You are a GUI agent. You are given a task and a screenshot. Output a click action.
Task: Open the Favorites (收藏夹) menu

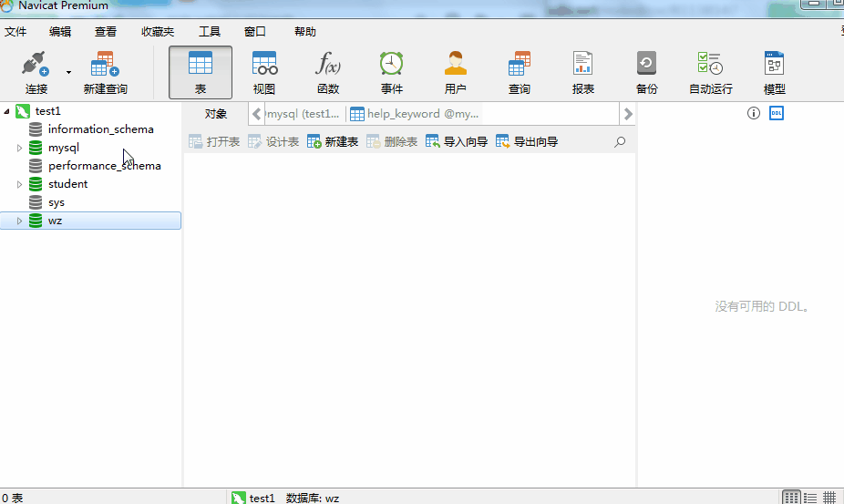[x=158, y=32]
